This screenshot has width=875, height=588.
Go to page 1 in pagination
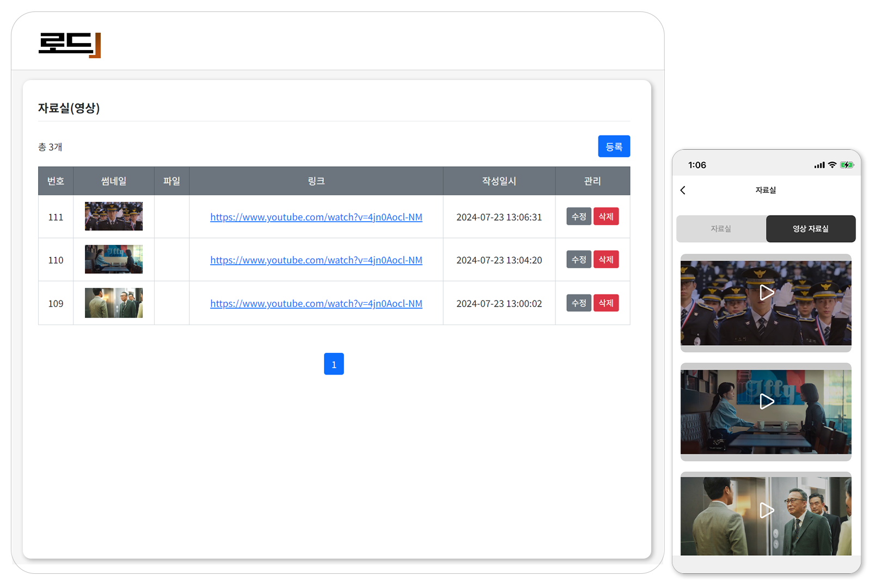334,364
